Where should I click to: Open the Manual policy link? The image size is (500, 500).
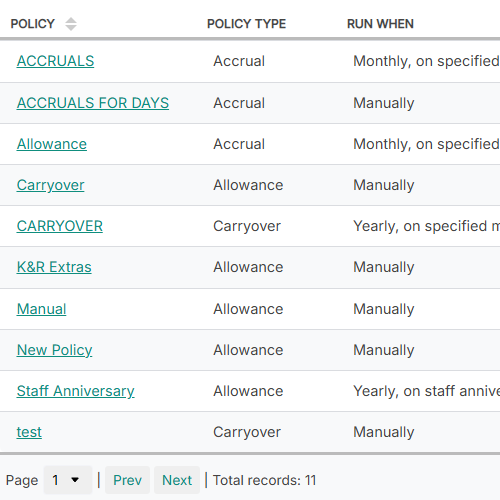41,309
